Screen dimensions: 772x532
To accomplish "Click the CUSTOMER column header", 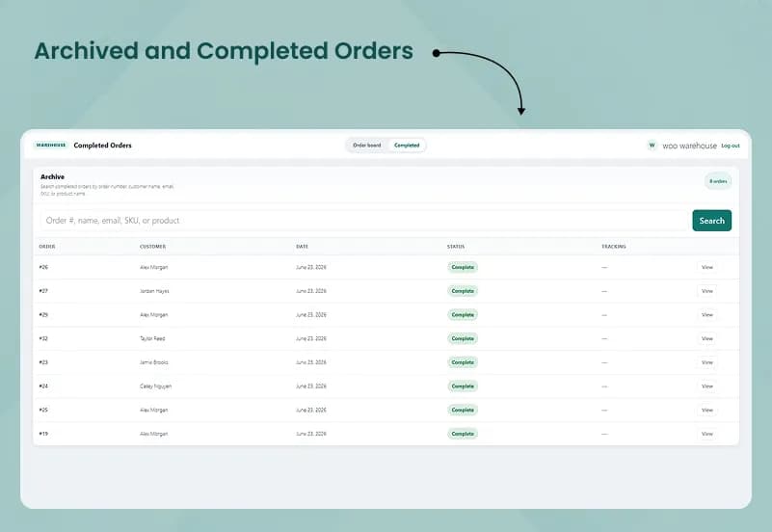I will 152,246.
